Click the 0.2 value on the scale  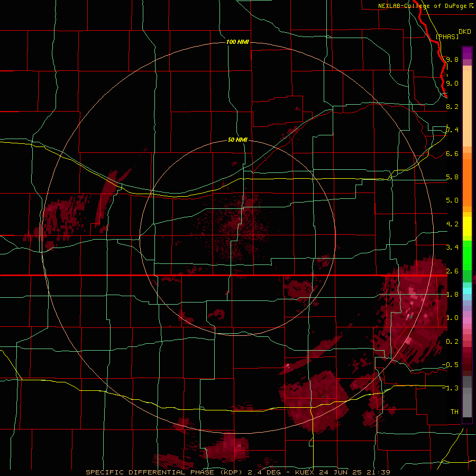coord(452,341)
